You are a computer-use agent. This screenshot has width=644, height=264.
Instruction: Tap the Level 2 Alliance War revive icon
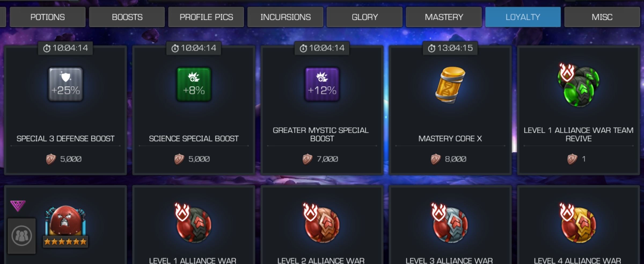click(x=322, y=223)
